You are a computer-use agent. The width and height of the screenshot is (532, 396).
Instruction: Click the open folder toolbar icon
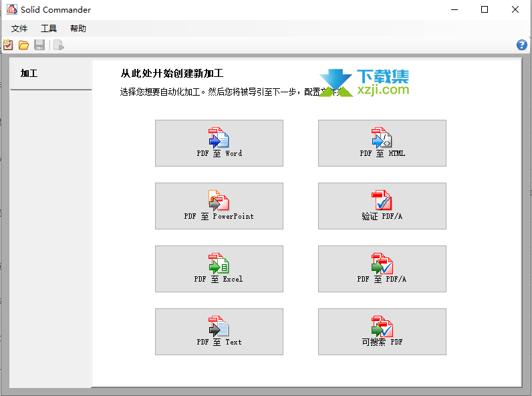click(23, 45)
